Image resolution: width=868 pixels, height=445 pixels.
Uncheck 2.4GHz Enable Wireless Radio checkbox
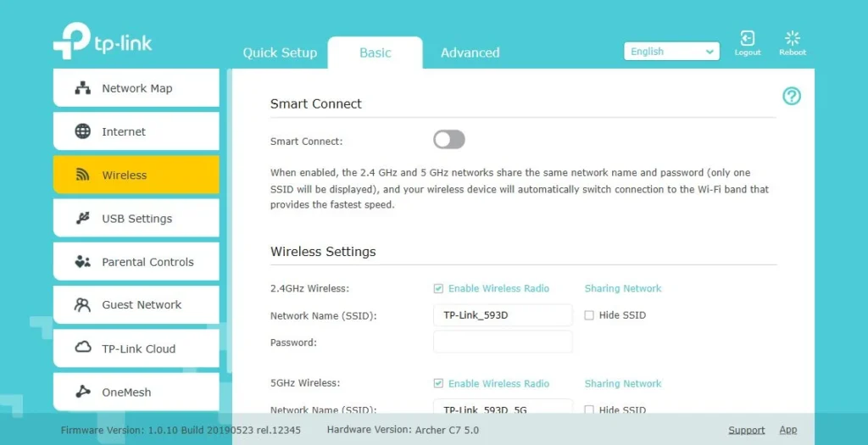point(438,288)
